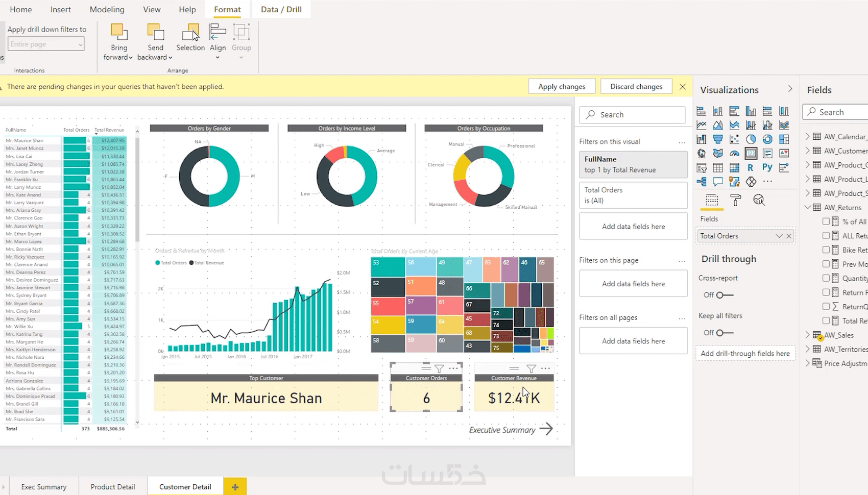Check the Quantity Returned field checkbox
Viewport: 868px width, 495px height.
pos(827,278)
